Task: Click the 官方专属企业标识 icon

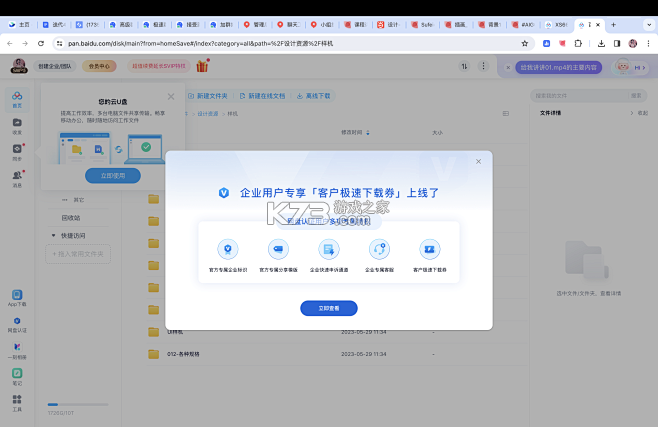Action: tap(228, 249)
